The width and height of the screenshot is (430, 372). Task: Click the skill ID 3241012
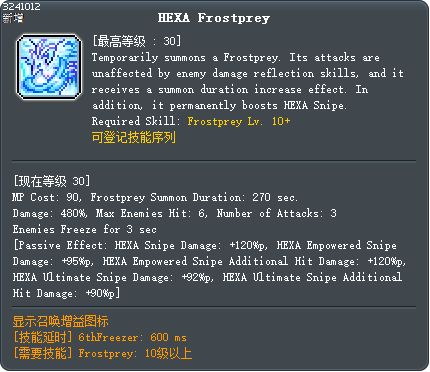(21, 6)
